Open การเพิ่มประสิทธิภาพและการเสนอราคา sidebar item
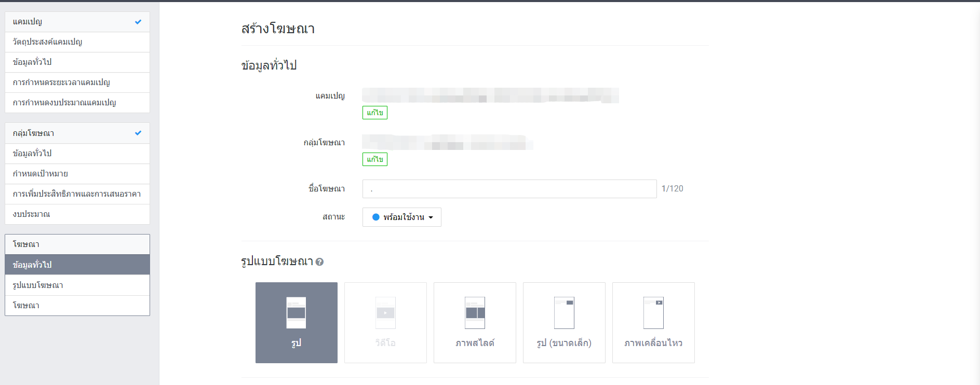This screenshot has width=980, height=385. click(77, 194)
